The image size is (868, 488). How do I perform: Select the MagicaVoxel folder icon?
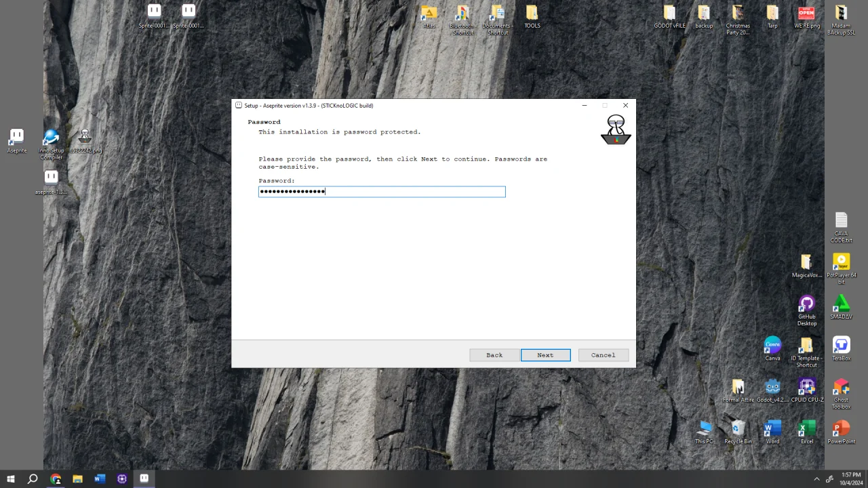(x=807, y=266)
